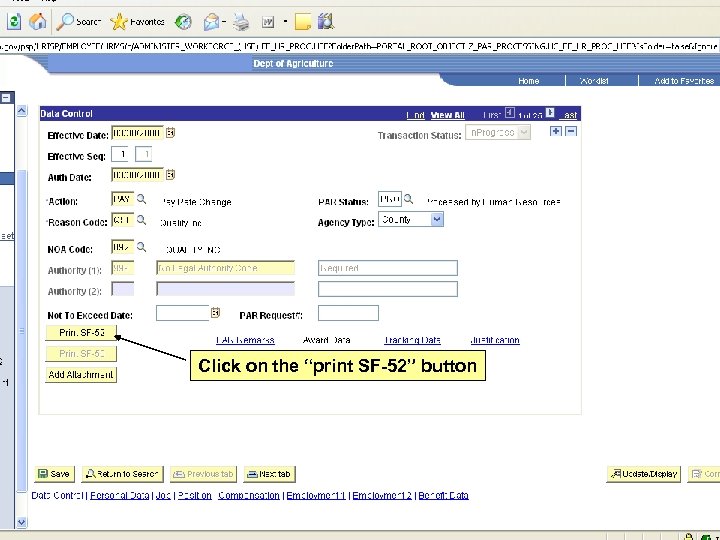The image size is (720, 540).
Task: Click the Research toolbar icon
Action: tap(326, 21)
